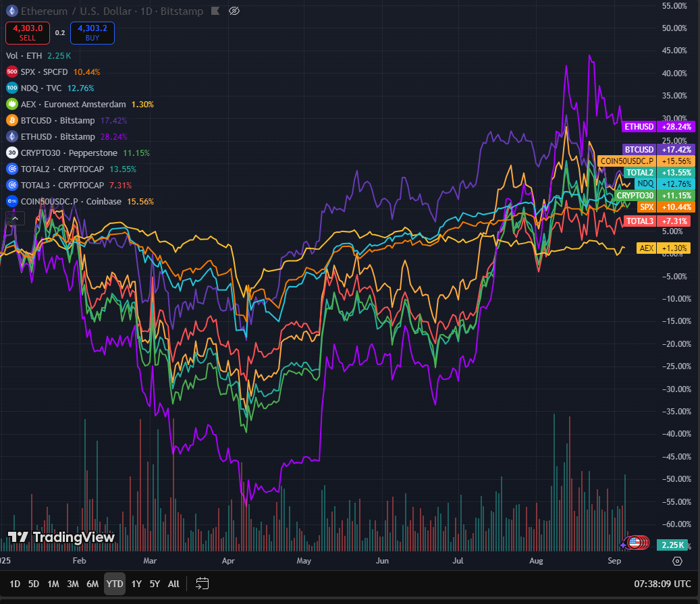
Task: Select the SPX · SPCFD legend row
Action: pyautogui.click(x=53, y=72)
